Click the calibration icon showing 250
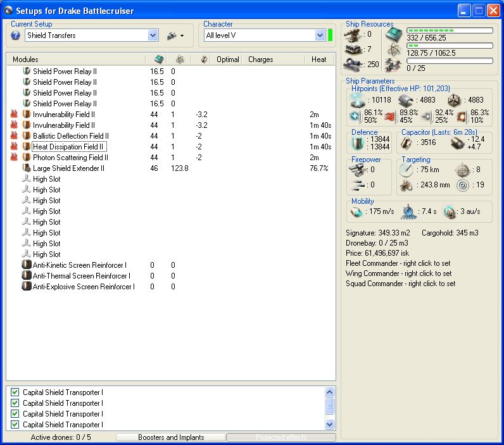Viewport: 504px width, 445px height. [x=353, y=65]
